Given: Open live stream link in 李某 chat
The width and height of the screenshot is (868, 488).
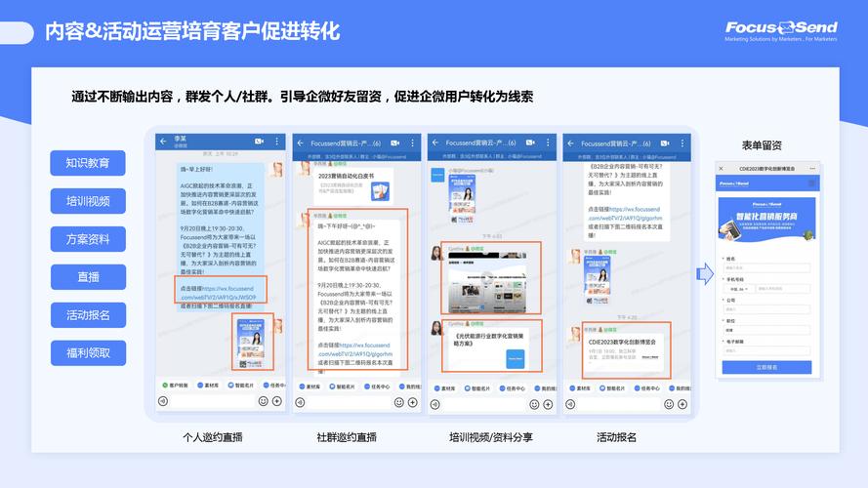Looking at the screenshot, I should coord(221,293).
